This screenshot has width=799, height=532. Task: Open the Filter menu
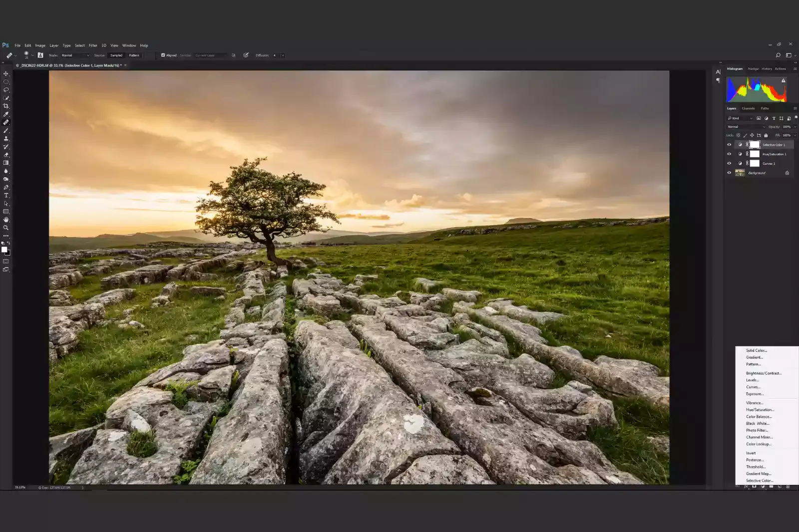(x=93, y=45)
